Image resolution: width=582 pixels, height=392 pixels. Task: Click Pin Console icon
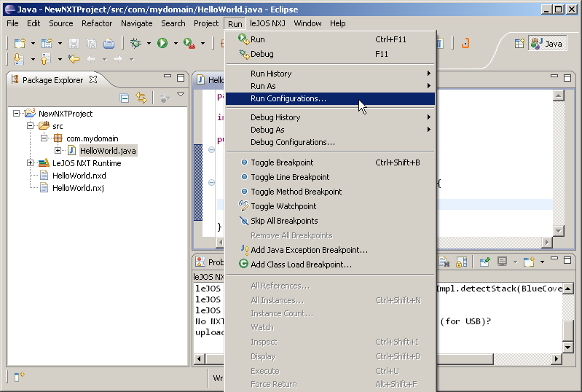[x=484, y=262]
